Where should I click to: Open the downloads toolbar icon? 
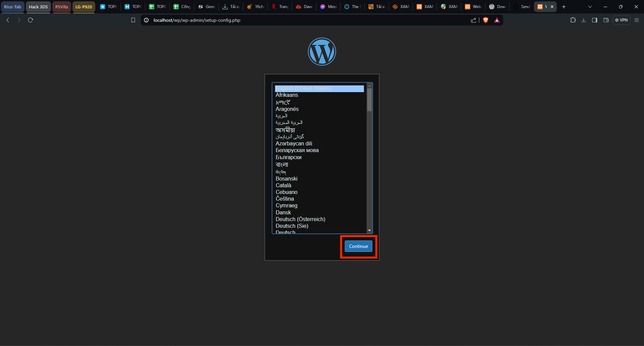pyautogui.click(x=584, y=20)
